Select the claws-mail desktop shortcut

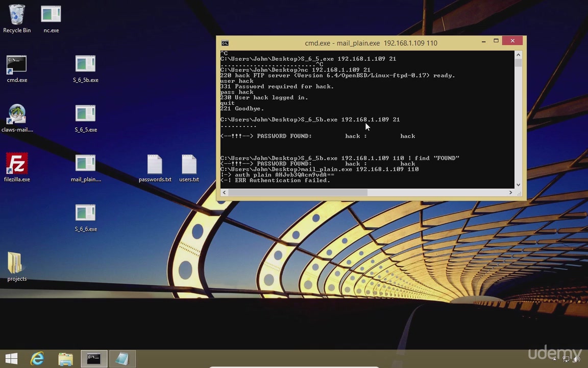(x=17, y=118)
